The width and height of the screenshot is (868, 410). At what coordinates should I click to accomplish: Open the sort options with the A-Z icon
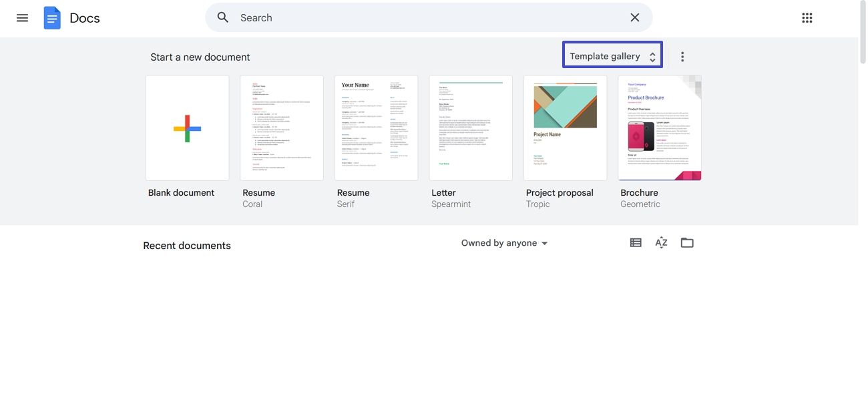(x=661, y=242)
